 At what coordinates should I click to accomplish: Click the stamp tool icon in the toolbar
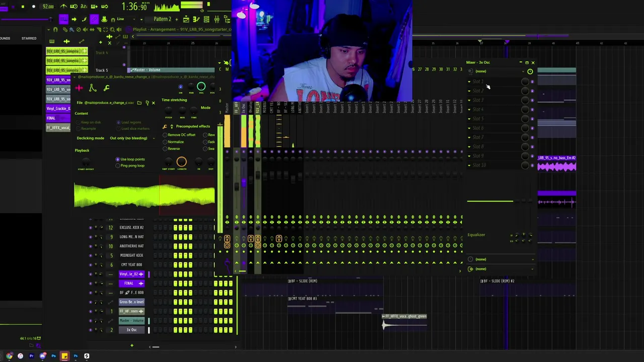pos(104,19)
